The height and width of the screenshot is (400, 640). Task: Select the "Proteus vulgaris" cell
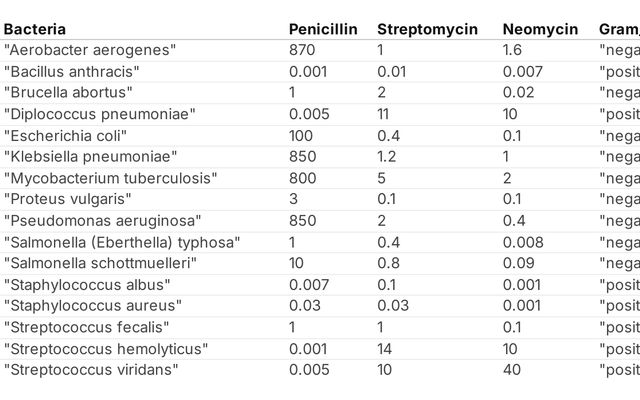[68, 199]
